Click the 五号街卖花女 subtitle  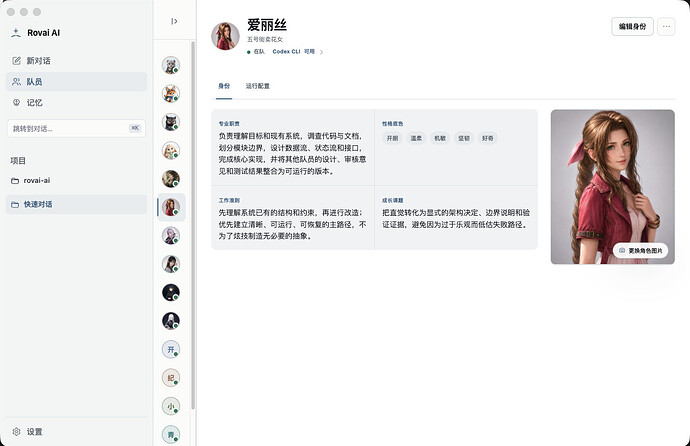264,40
